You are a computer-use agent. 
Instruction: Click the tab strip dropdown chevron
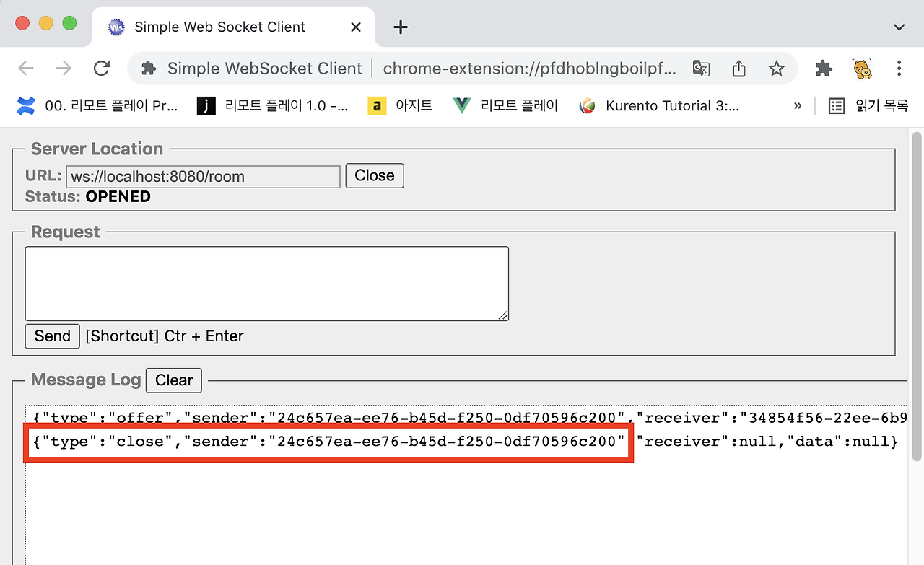[x=899, y=27]
